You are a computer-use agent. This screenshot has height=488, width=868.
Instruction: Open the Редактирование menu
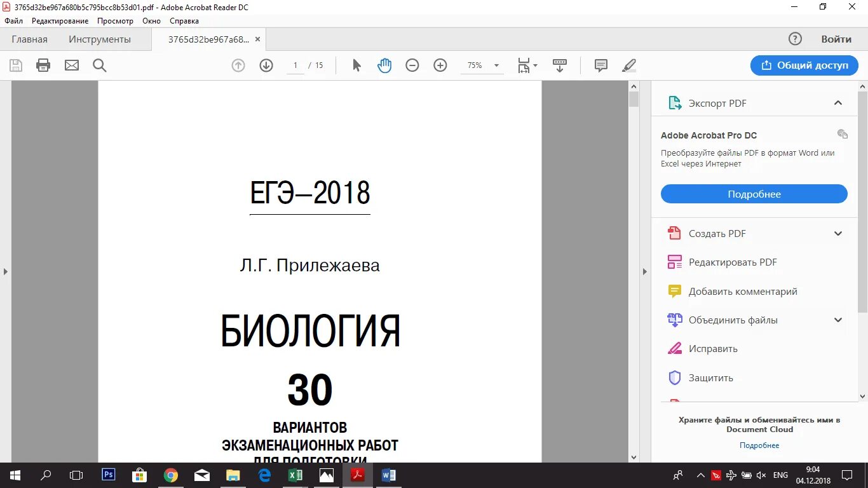pyautogui.click(x=60, y=21)
